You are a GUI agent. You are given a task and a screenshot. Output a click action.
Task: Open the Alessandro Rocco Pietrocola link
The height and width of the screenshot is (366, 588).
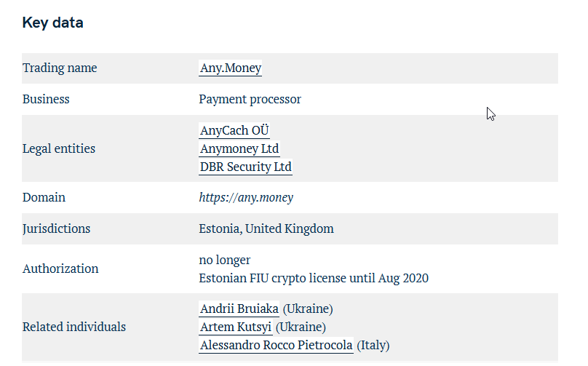[277, 345]
